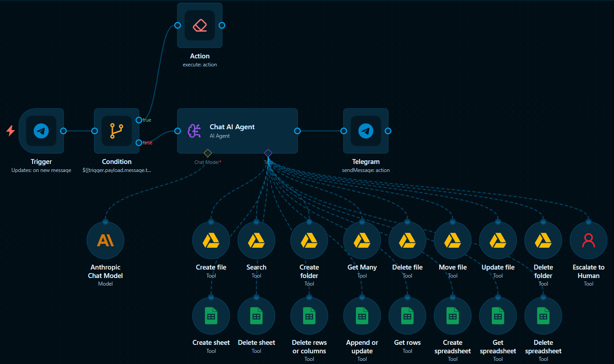Click the Condition node's input port
614x364 pixels.
click(95, 131)
